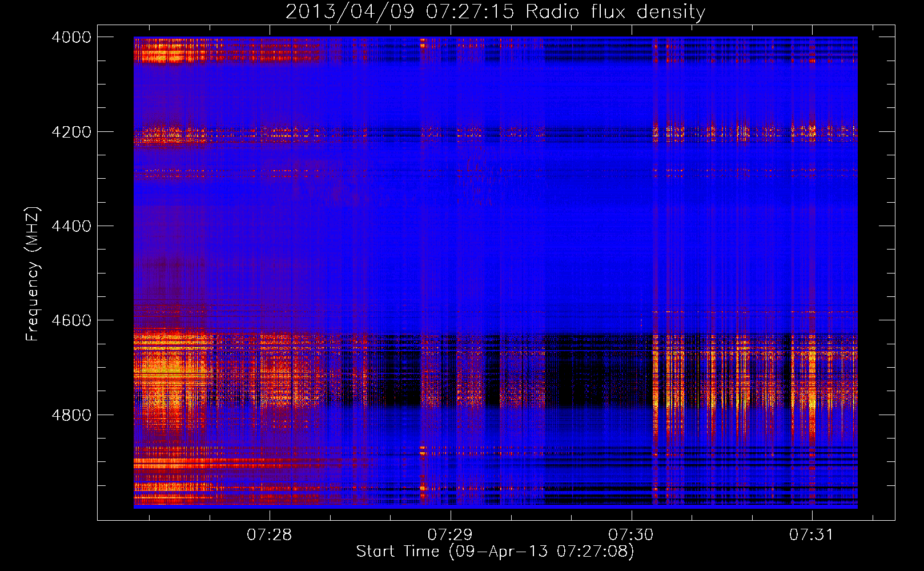The height and width of the screenshot is (571, 924).
Task: Click the "Start Time (09-Apr-13 07:27:08)" axis label
Action: pos(495,552)
